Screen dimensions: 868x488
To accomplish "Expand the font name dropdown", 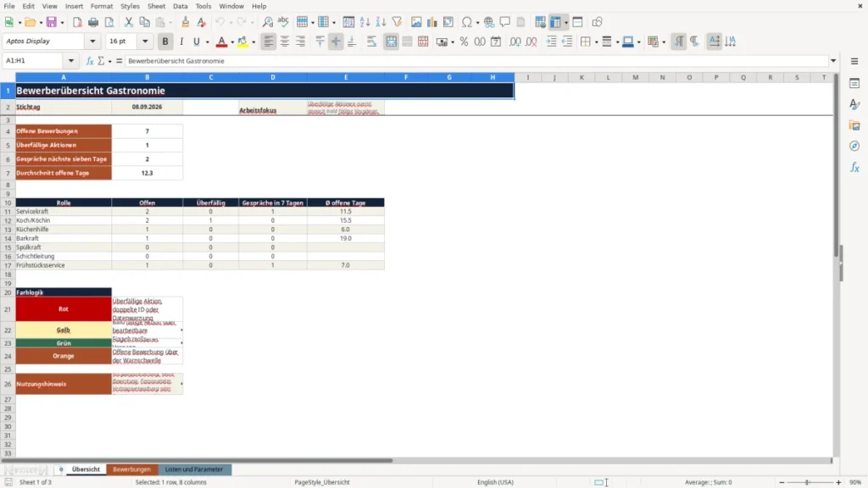I will click(92, 41).
